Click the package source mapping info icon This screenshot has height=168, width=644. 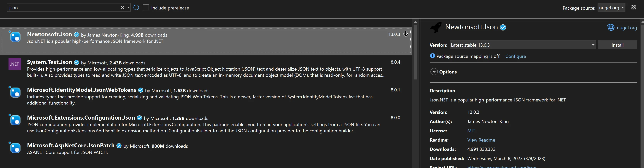432,56
